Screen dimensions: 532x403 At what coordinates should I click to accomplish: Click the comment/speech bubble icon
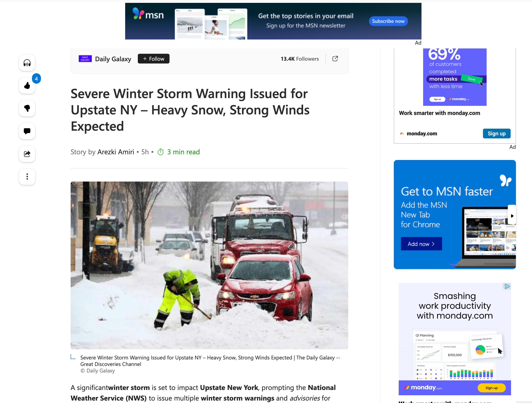27,131
